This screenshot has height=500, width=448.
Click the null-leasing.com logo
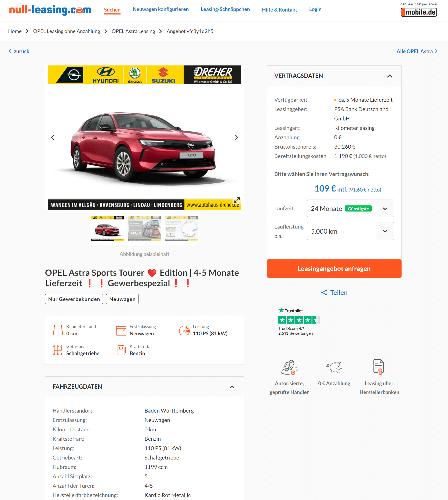coord(50,10)
